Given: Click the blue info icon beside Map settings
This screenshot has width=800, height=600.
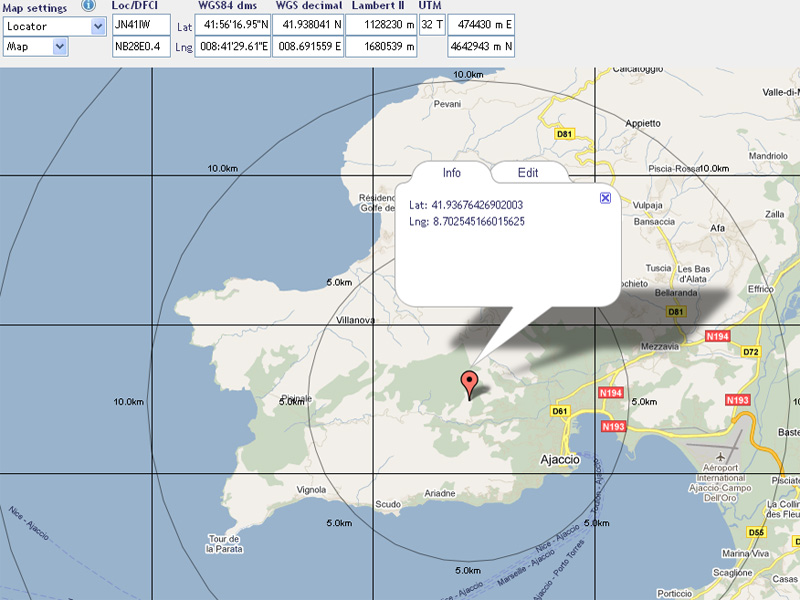Looking at the screenshot, I should 88,5.
